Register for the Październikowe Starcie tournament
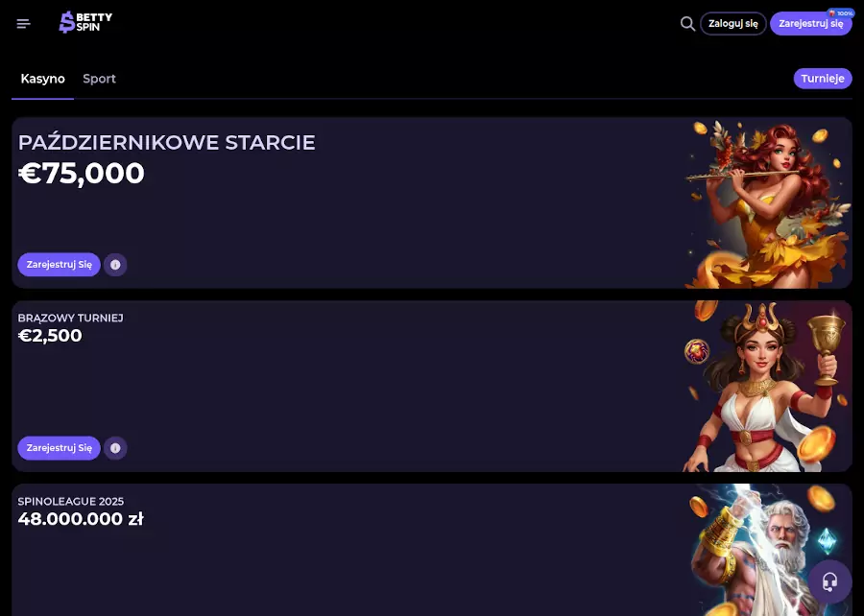Viewport: 864px width, 616px height. tap(60, 265)
